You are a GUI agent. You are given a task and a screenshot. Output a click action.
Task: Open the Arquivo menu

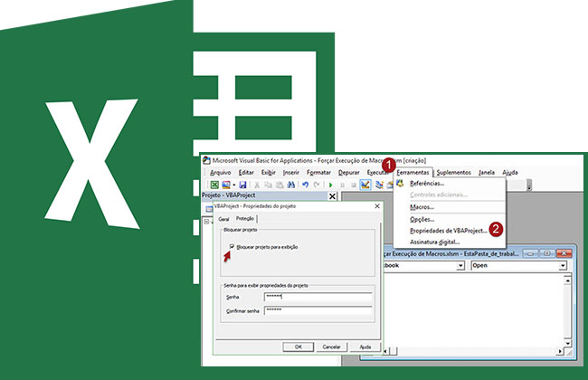coord(221,172)
